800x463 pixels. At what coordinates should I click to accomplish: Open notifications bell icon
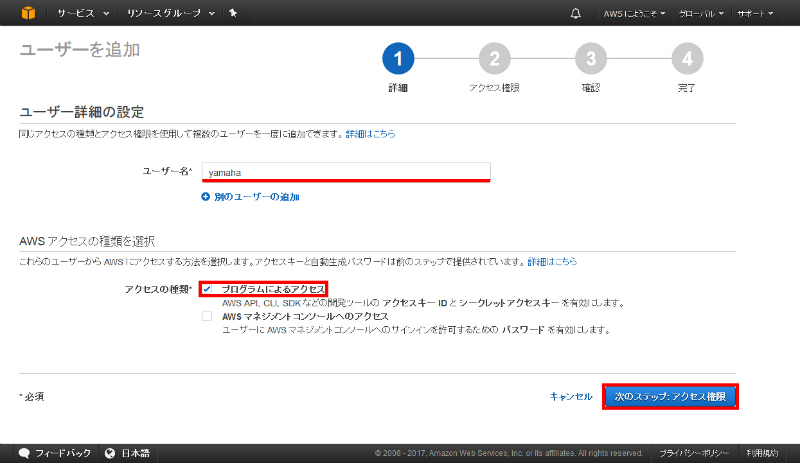pos(576,13)
